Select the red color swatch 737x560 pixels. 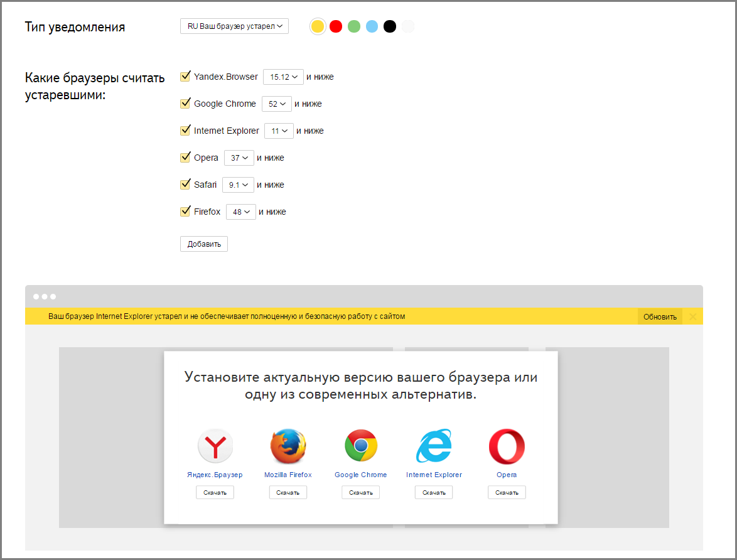coord(336,26)
